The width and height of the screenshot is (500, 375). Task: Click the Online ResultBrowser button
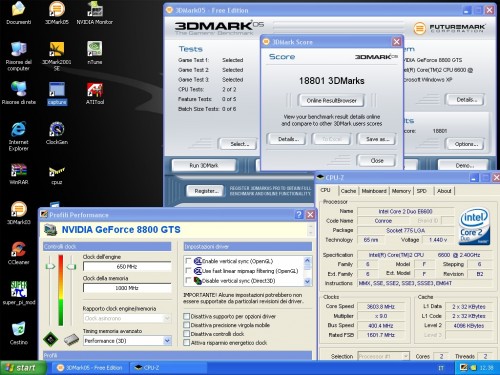(331, 100)
